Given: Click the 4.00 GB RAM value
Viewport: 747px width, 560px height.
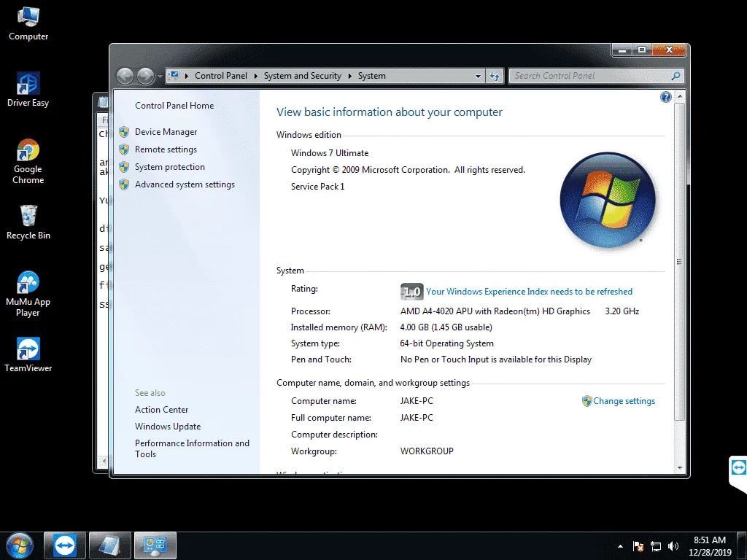Looking at the screenshot, I should [x=446, y=327].
